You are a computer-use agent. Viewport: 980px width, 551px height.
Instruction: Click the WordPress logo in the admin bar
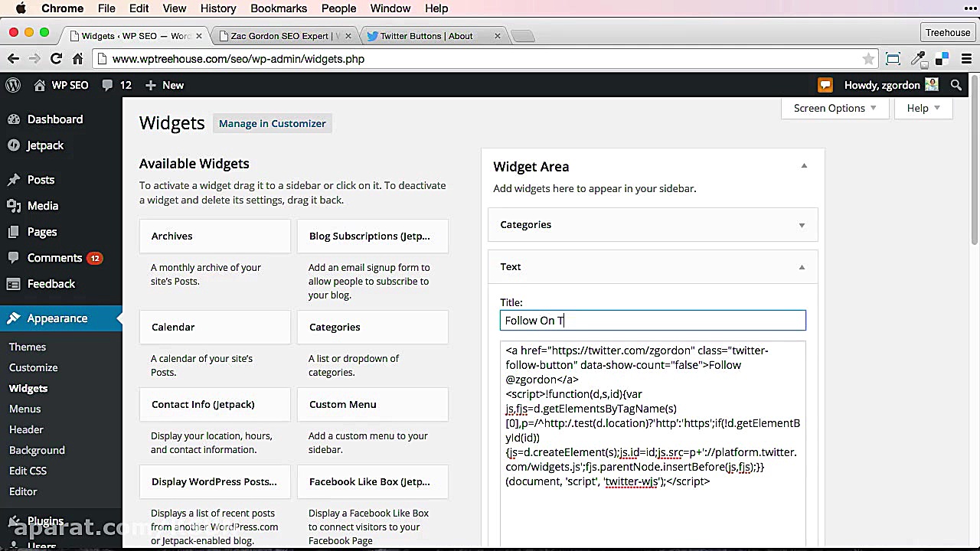(12, 85)
